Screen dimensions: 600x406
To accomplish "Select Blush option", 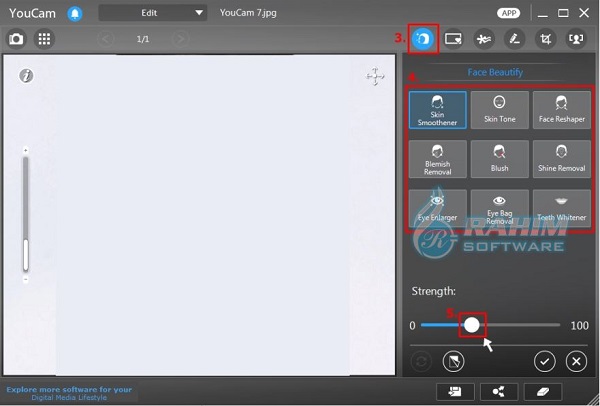I will click(499, 159).
